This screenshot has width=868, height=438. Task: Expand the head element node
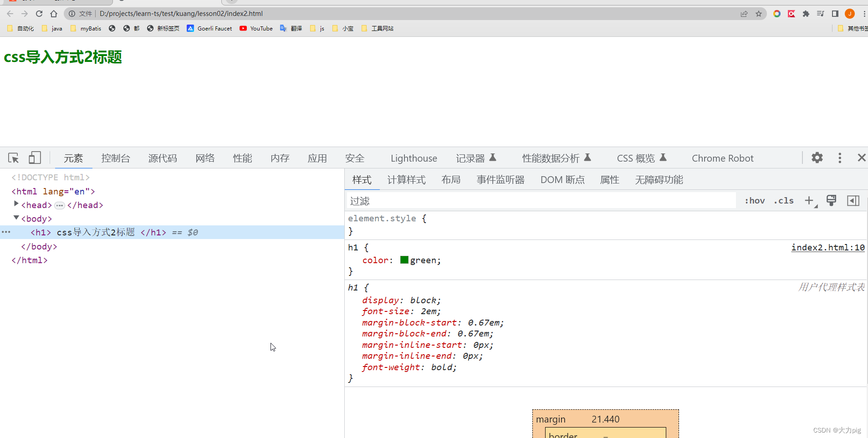point(16,204)
